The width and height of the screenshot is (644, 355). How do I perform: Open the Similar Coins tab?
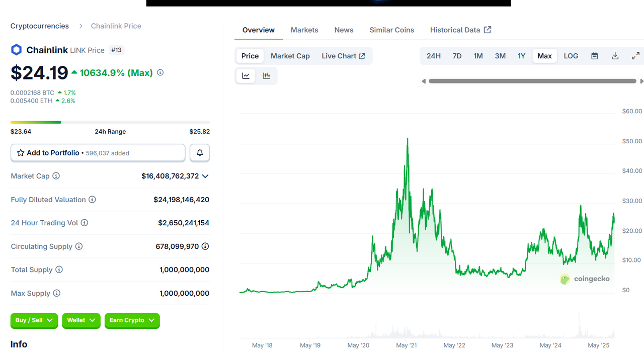coord(392,30)
